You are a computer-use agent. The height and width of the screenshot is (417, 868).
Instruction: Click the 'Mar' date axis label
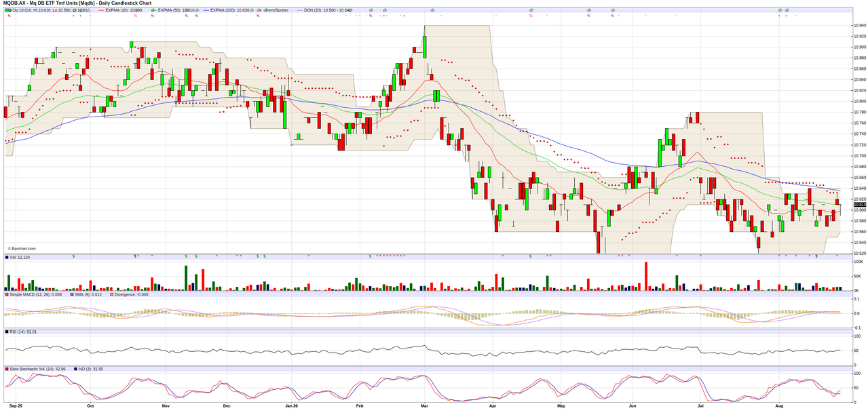coord(424,405)
